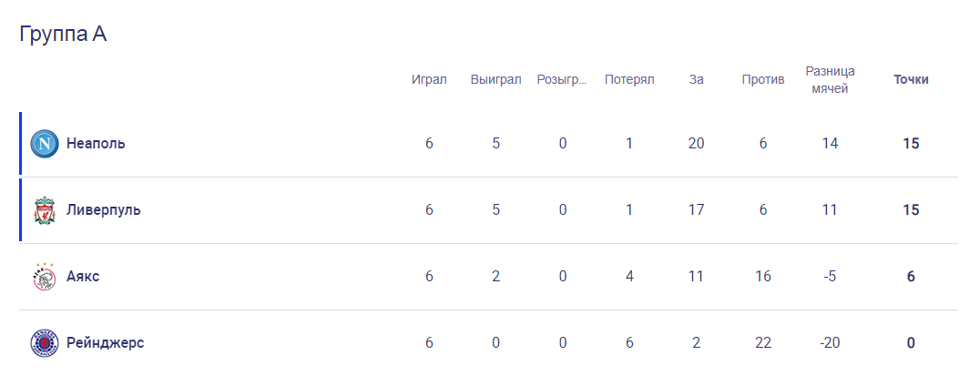The width and height of the screenshot is (980, 386).
Task: Sort by the Точки column header
Action: pos(911,79)
